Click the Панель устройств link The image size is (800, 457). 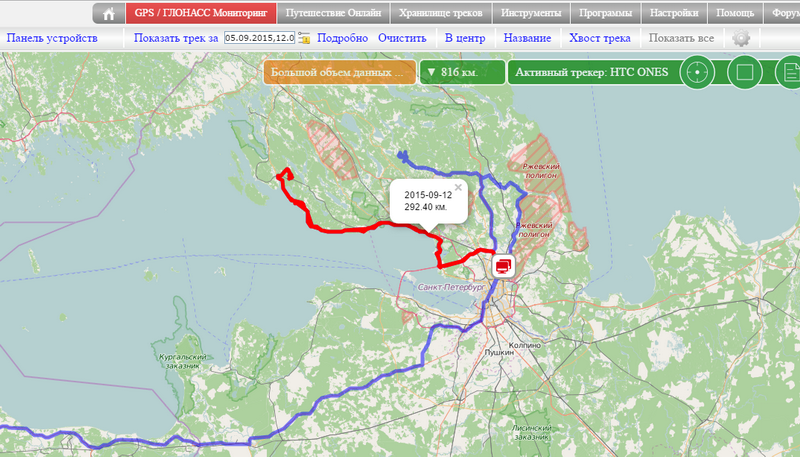click(x=52, y=38)
